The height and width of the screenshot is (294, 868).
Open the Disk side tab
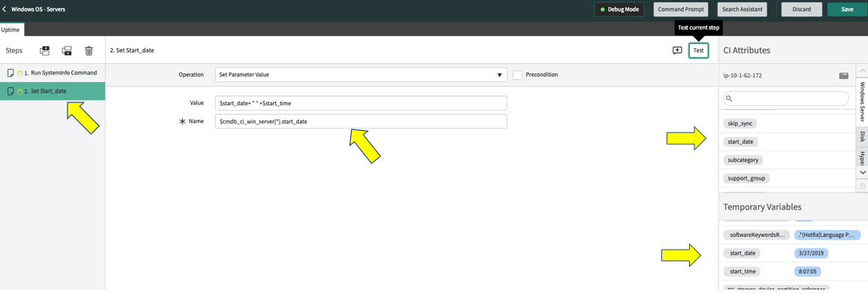[862, 137]
